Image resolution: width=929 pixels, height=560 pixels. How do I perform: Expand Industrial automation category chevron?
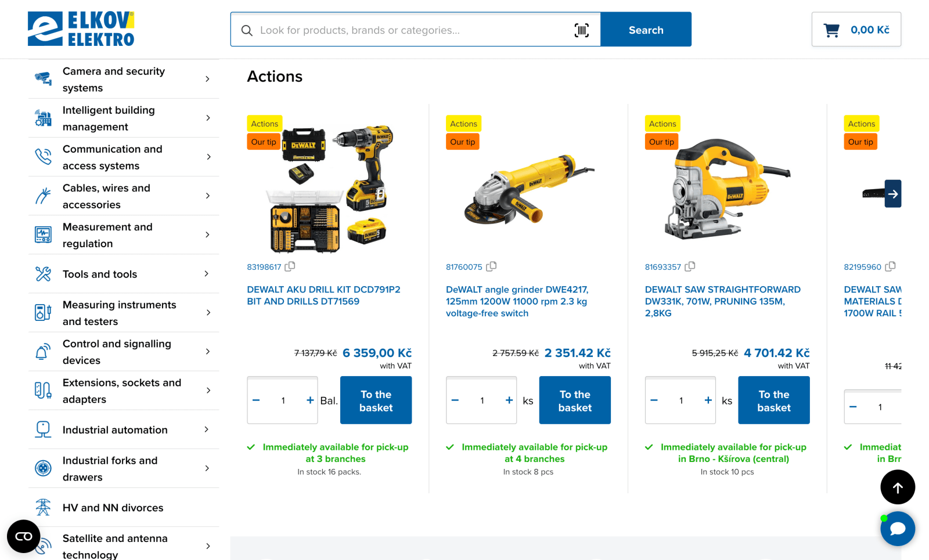[x=207, y=429]
